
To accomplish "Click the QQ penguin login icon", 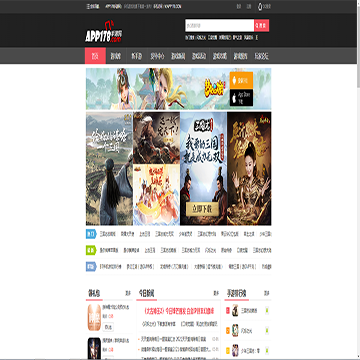I will click(x=260, y=6).
